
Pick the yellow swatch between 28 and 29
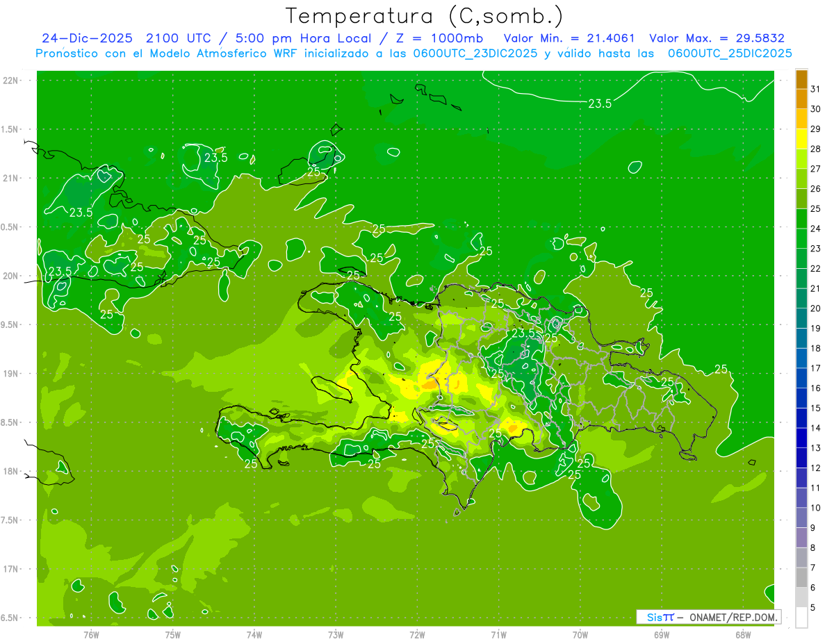tap(801, 139)
